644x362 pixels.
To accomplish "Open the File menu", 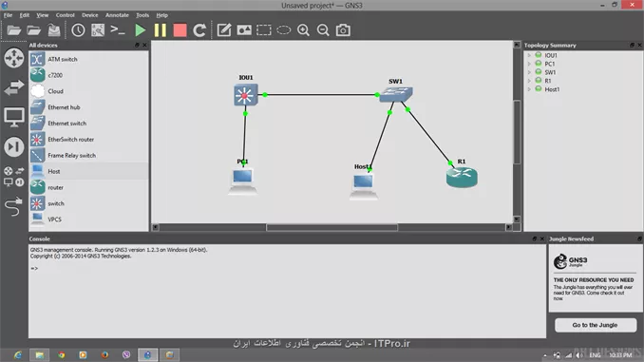I will [x=8, y=15].
